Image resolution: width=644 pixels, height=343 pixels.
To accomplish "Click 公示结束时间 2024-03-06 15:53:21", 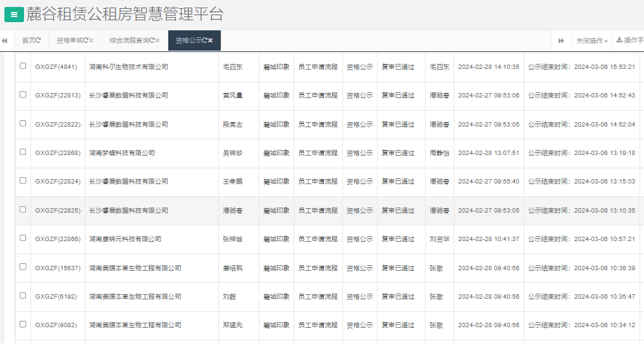I will pyautogui.click(x=581, y=67).
